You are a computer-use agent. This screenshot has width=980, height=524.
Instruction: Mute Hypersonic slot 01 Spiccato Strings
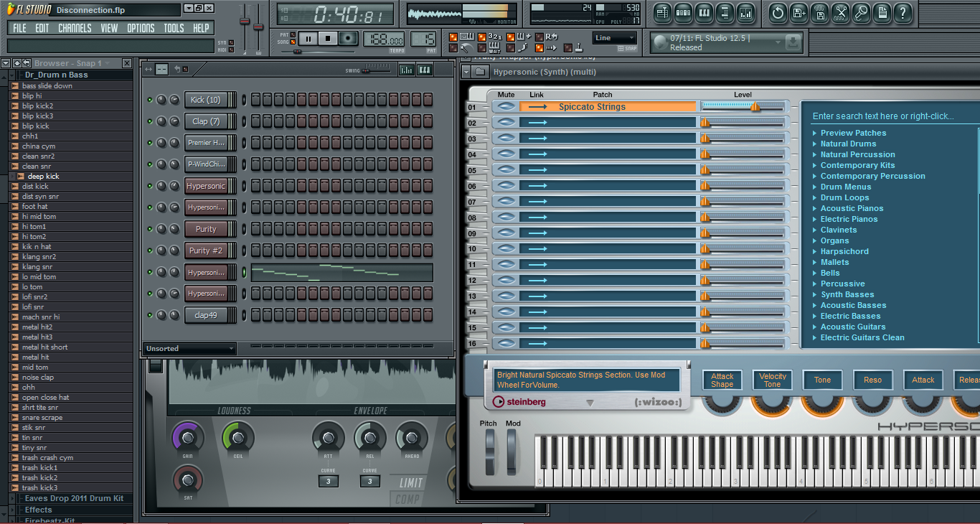pyautogui.click(x=507, y=107)
